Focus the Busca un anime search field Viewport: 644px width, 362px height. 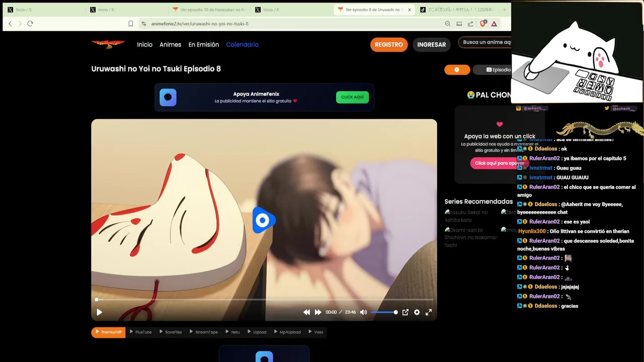[485, 42]
